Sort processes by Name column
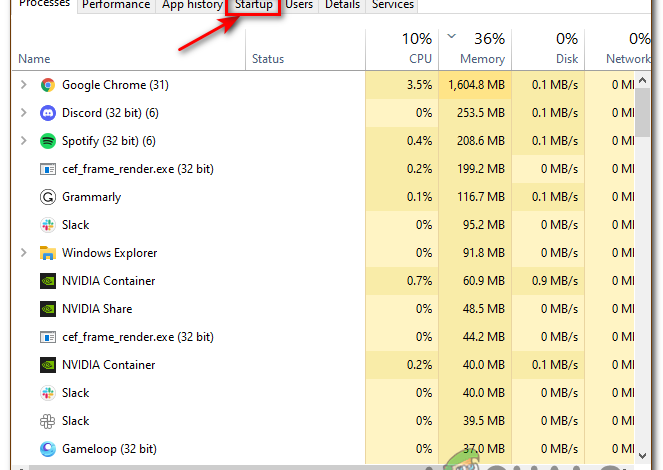This screenshot has width=663, height=470. 129,50
